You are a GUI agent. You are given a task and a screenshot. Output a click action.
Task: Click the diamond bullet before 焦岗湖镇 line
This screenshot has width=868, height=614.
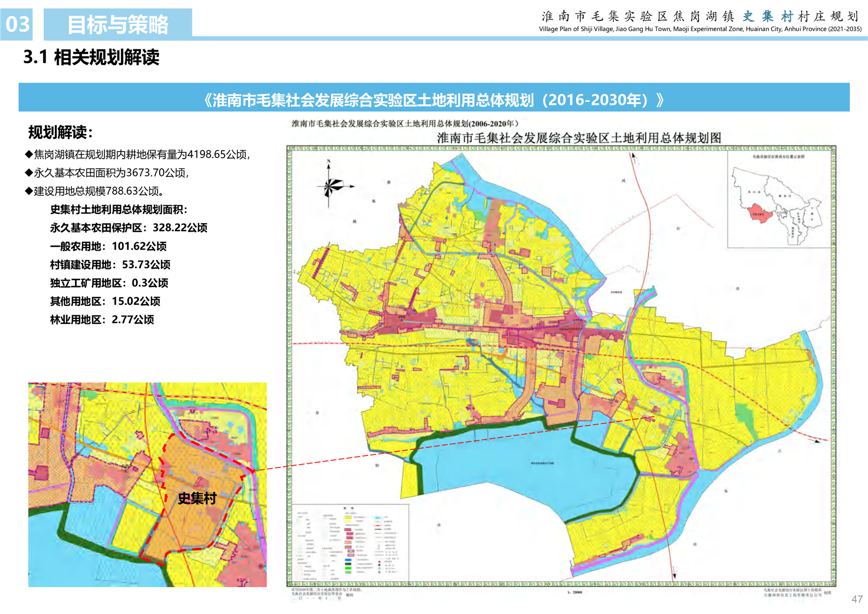click(x=29, y=155)
